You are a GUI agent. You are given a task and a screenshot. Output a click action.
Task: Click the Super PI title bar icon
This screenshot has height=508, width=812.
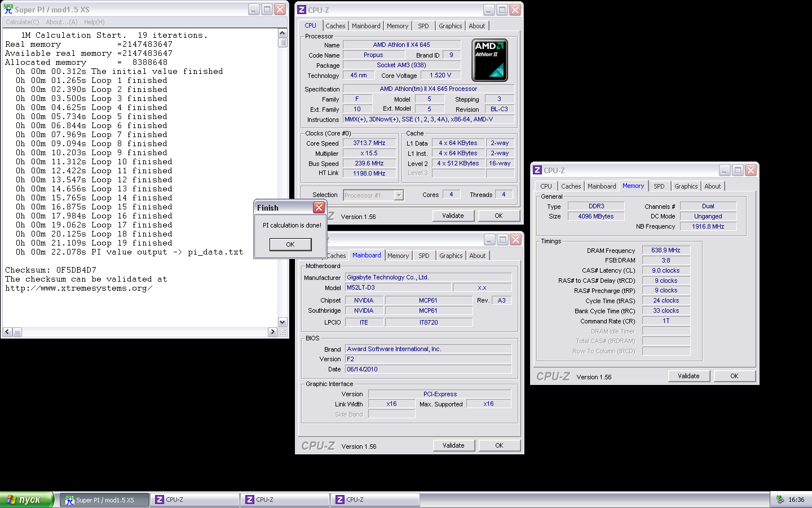pos(8,9)
